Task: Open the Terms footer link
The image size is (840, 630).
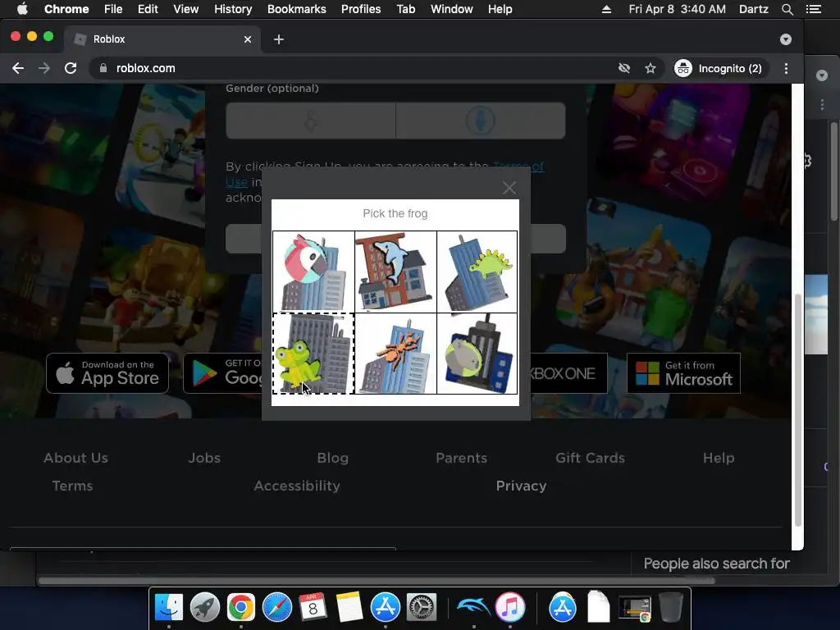Action: point(72,486)
